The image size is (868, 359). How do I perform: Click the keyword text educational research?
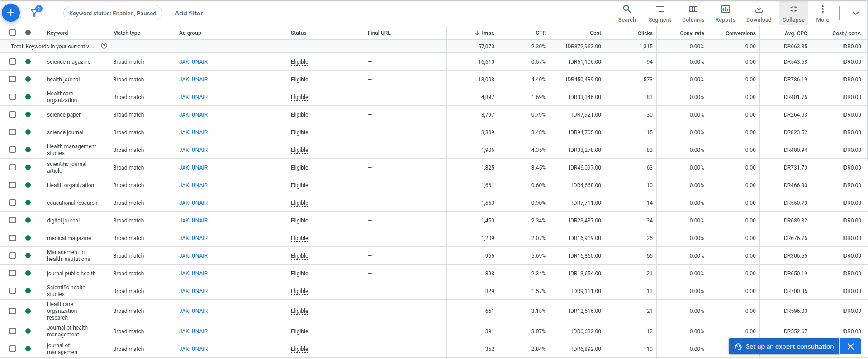tap(72, 203)
